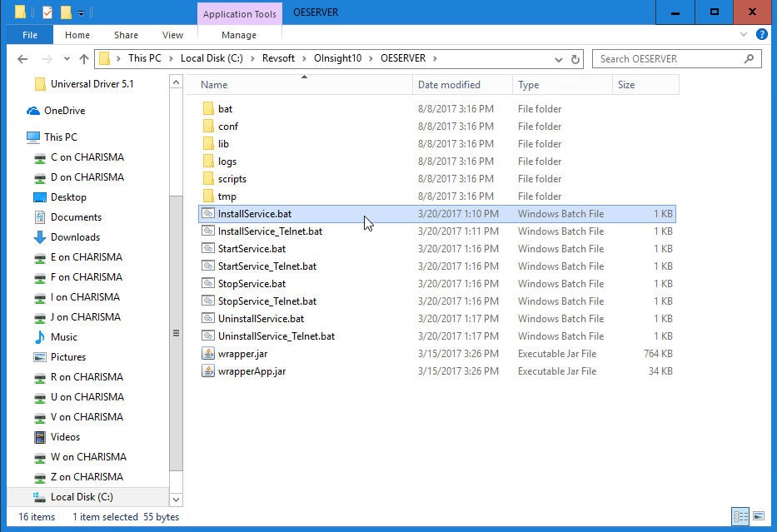The width and height of the screenshot is (777, 532).
Task: Switch to the Home ribbon tab
Action: pyautogui.click(x=77, y=35)
